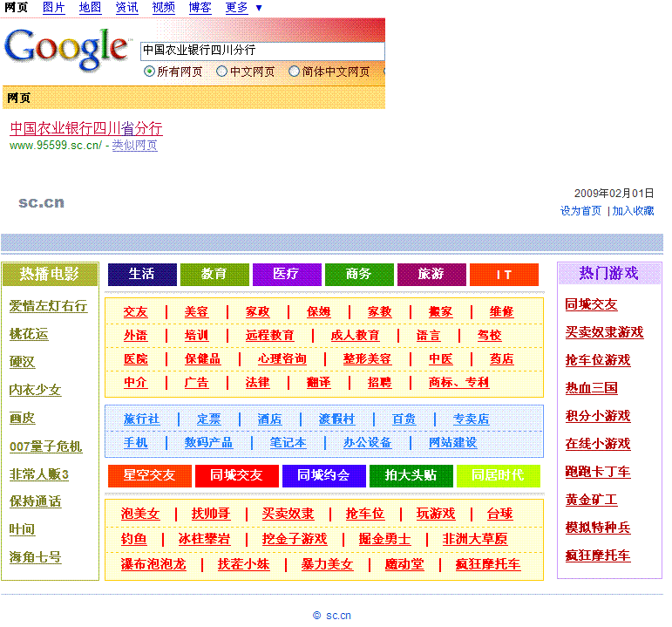
Task: Open the 买卖奴隶游戏 sidebar link
Action: coord(604,332)
